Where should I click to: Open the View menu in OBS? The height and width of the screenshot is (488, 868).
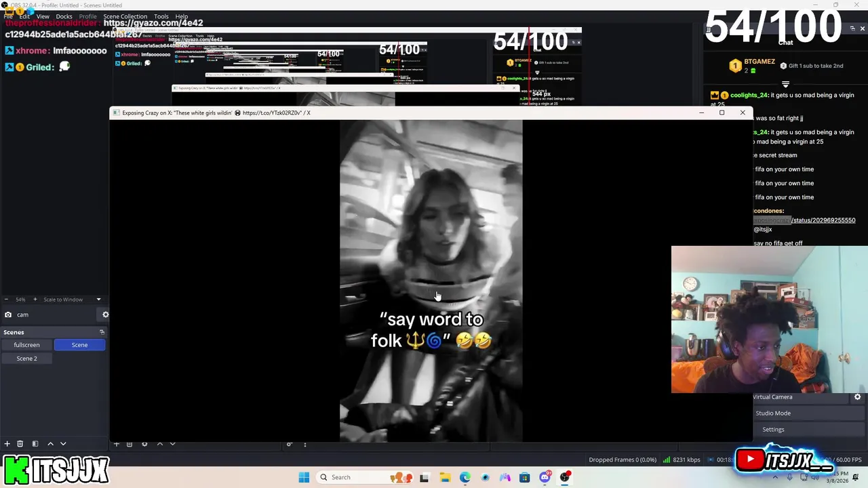point(43,16)
